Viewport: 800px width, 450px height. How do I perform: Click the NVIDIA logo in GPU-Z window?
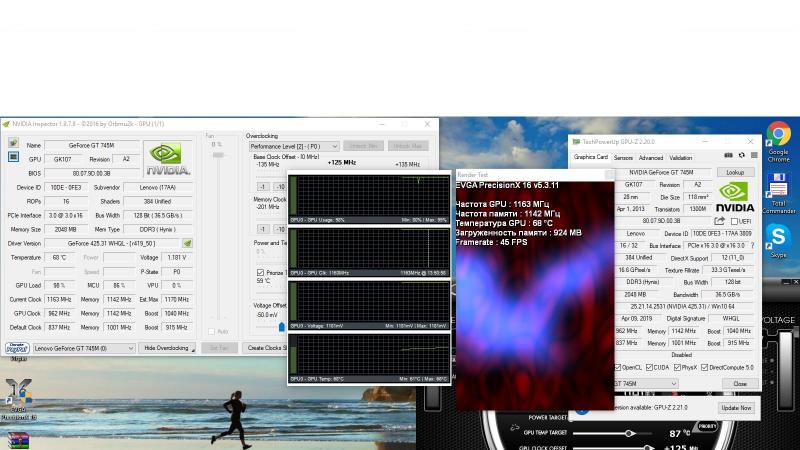735,197
